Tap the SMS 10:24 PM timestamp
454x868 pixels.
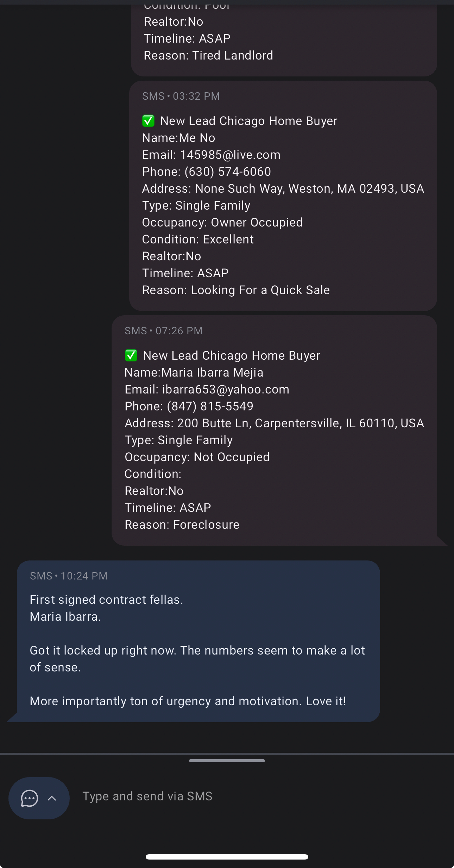point(69,576)
